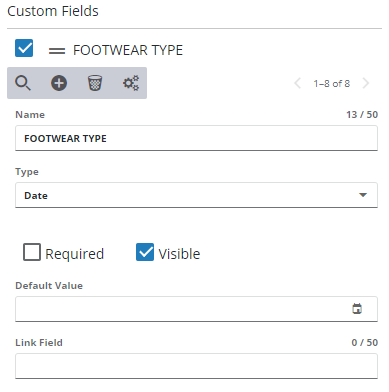Delete field with trash bin icon

tap(95, 83)
